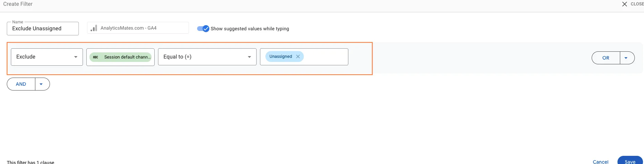This screenshot has height=164, width=644.
Task: Click the ABC text-type icon on dimension chip
Action: (96, 57)
